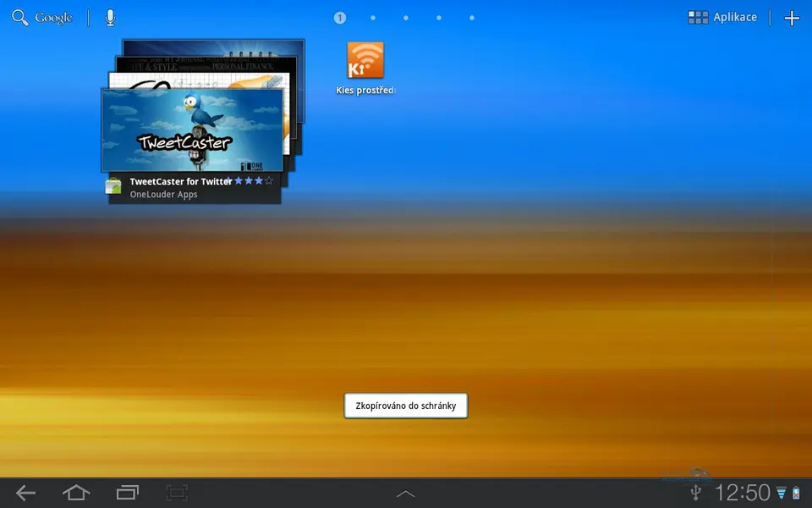Image resolution: width=812 pixels, height=508 pixels.
Task: Tap the USB connection status icon
Action: pos(696,493)
